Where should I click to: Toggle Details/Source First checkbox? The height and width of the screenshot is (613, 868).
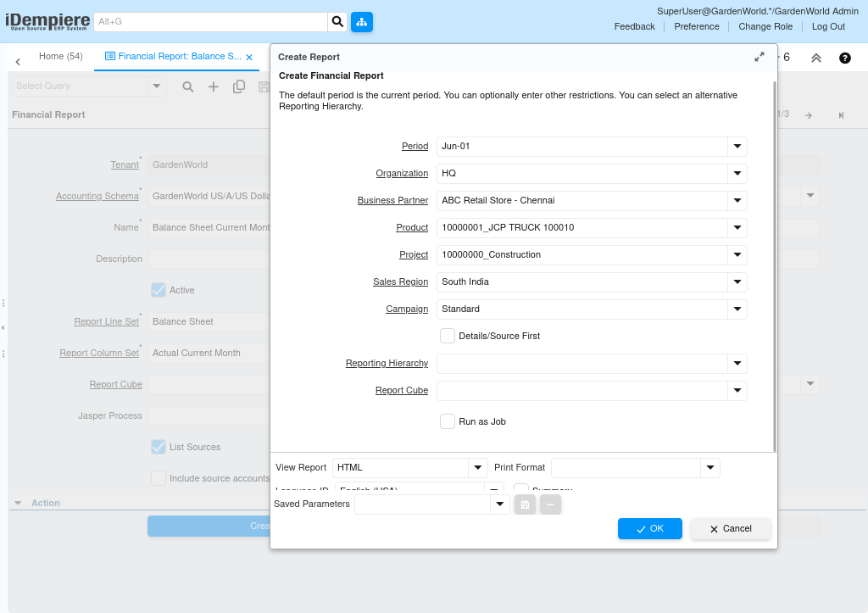pyautogui.click(x=448, y=336)
